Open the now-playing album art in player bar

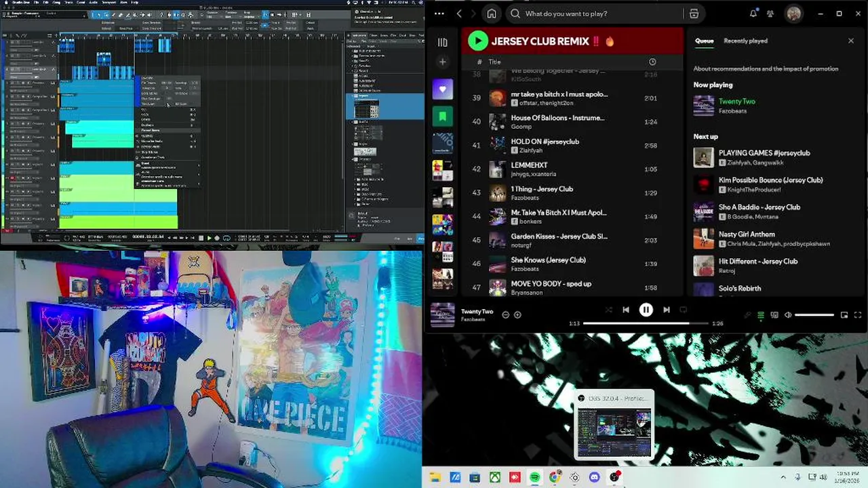(x=442, y=314)
